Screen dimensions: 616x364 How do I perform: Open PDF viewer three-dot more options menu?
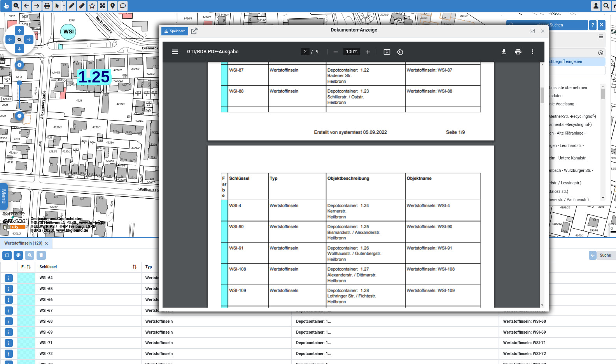point(532,52)
